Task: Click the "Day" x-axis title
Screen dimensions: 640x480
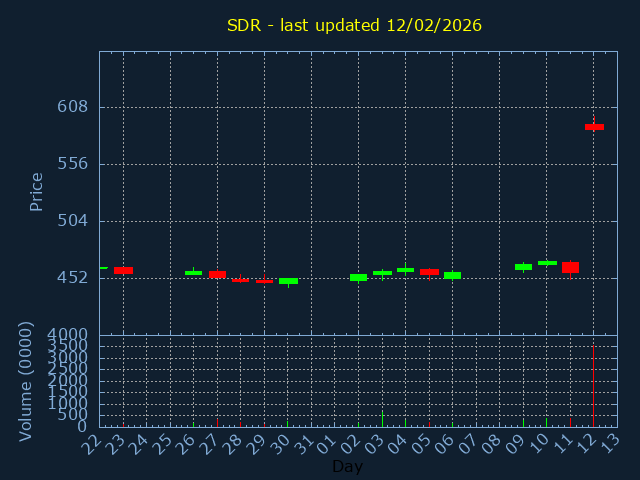Action: coord(347,466)
